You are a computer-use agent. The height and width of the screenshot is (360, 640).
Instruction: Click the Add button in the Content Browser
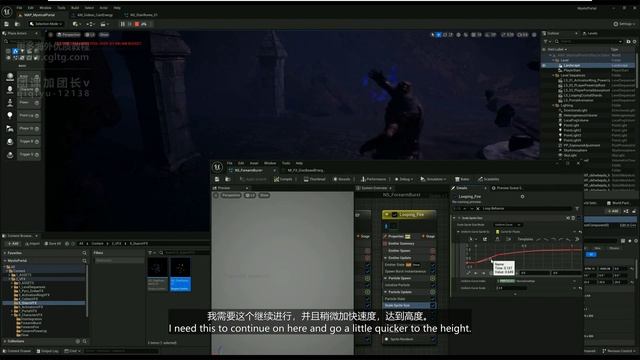pyautogui.click(x=12, y=244)
